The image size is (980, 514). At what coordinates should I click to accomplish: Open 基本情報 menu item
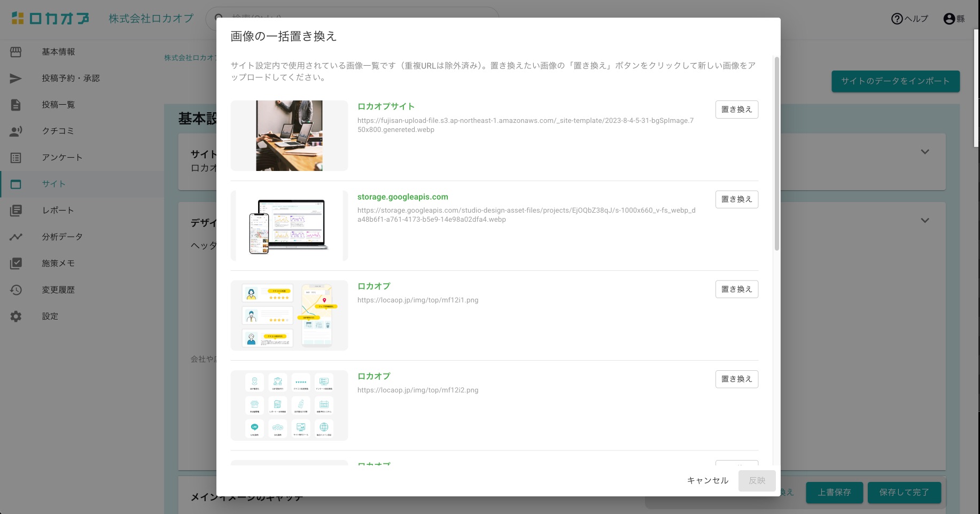[x=82, y=52]
